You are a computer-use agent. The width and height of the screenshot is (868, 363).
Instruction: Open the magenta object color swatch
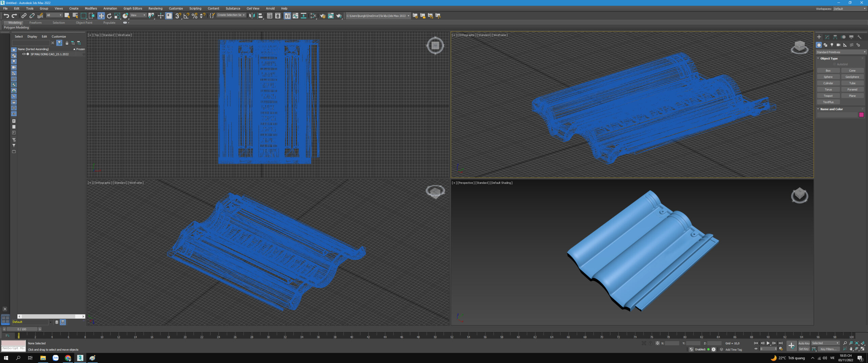click(861, 115)
